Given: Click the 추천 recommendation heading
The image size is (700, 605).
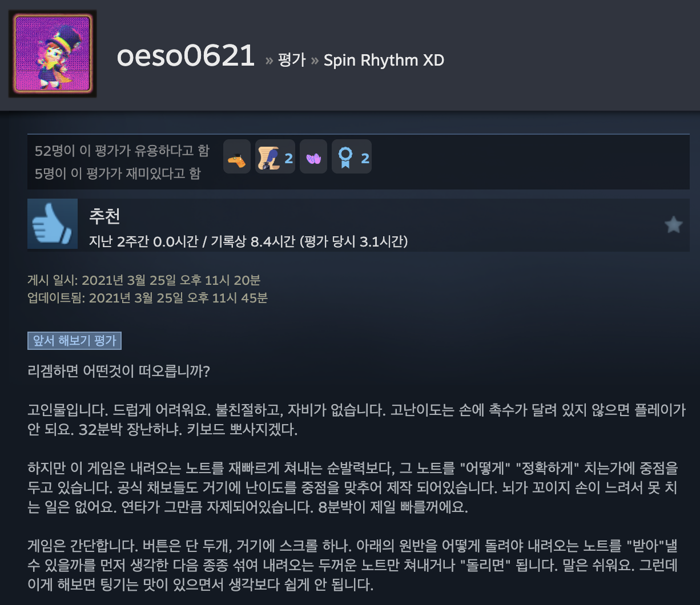Looking at the screenshot, I should tap(104, 216).
